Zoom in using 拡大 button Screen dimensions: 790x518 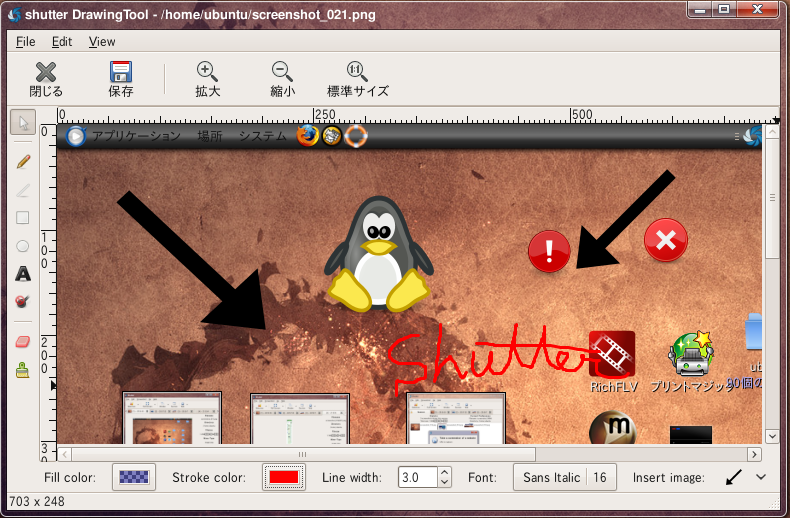pyautogui.click(x=207, y=79)
